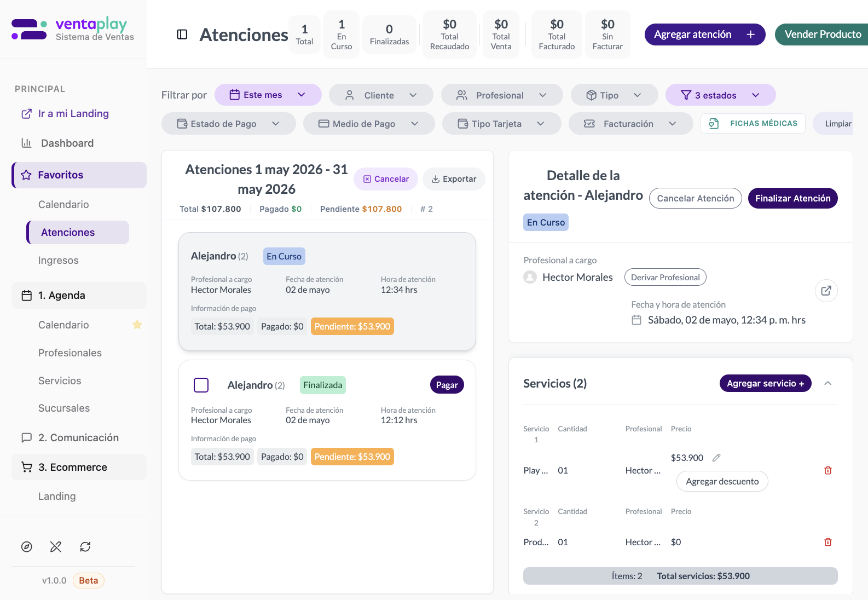Click the refresh sync icon in sidebar footer

[x=85, y=546]
